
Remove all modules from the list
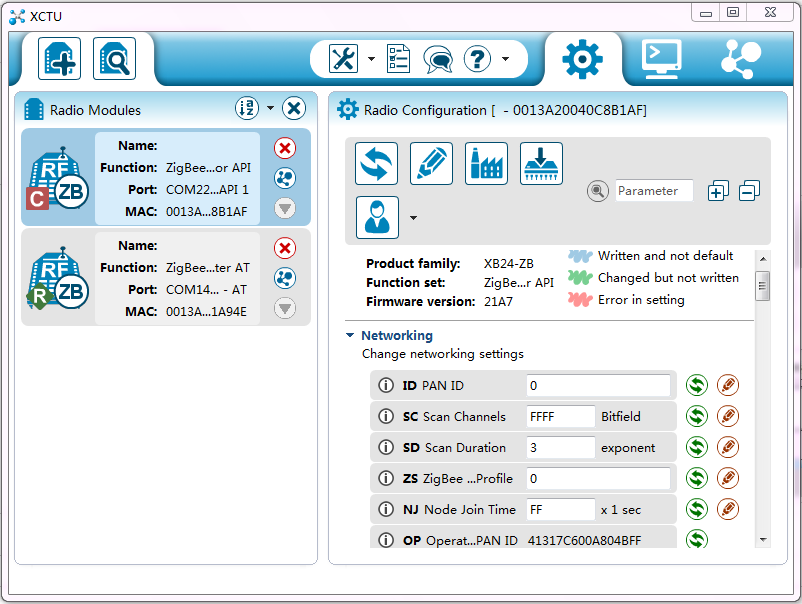point(294,108)
